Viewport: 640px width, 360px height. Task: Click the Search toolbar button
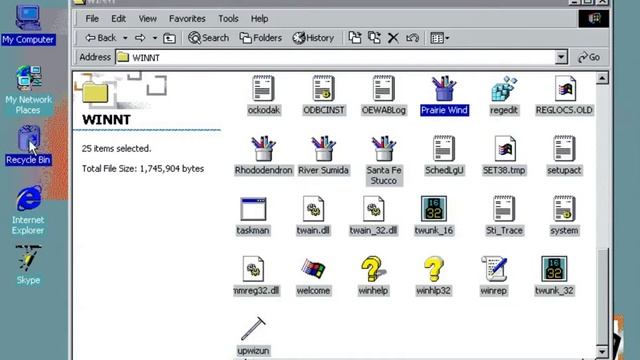[209, 38]
